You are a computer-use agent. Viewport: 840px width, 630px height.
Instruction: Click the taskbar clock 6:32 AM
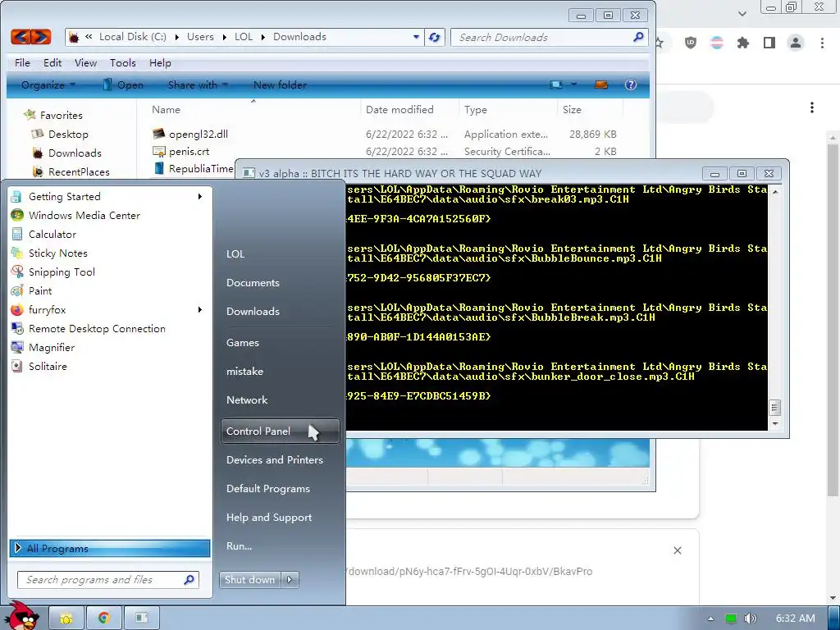796,619
